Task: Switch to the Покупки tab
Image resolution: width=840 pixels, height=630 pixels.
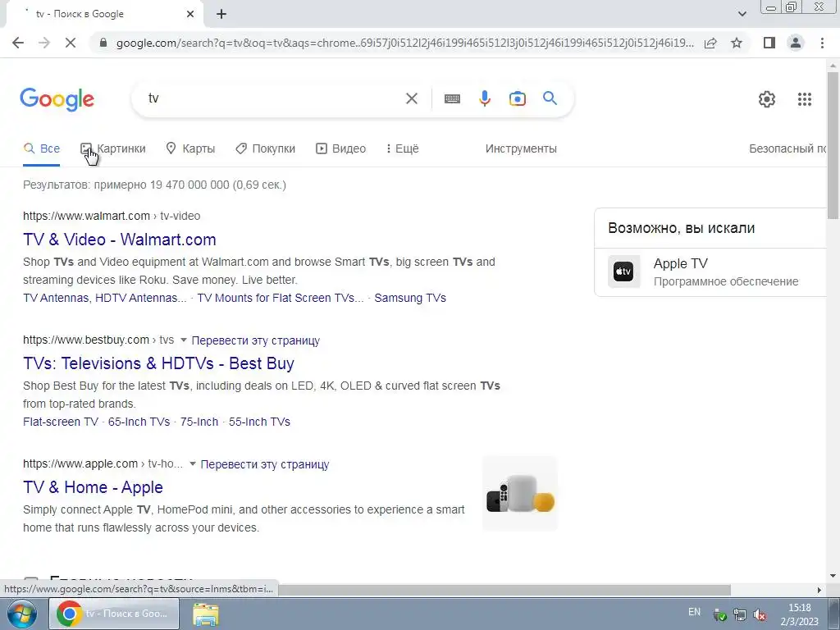Action: (x=266, y=149)
